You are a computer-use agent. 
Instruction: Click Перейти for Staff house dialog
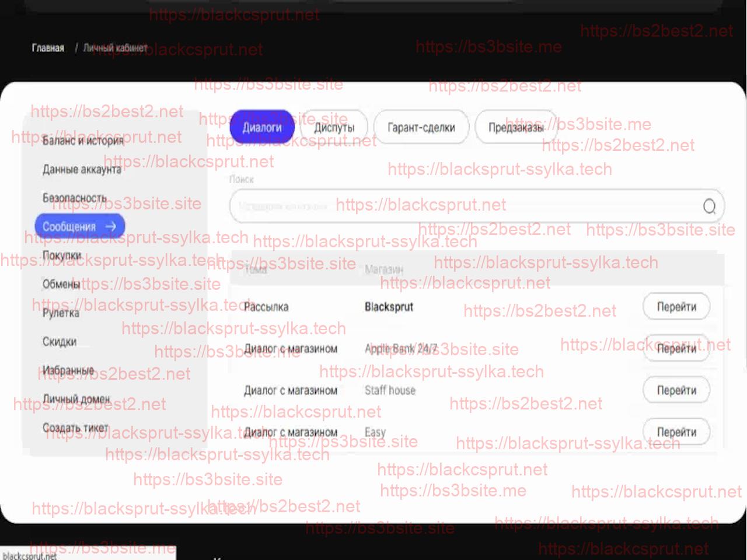click(x=676, y=390)
